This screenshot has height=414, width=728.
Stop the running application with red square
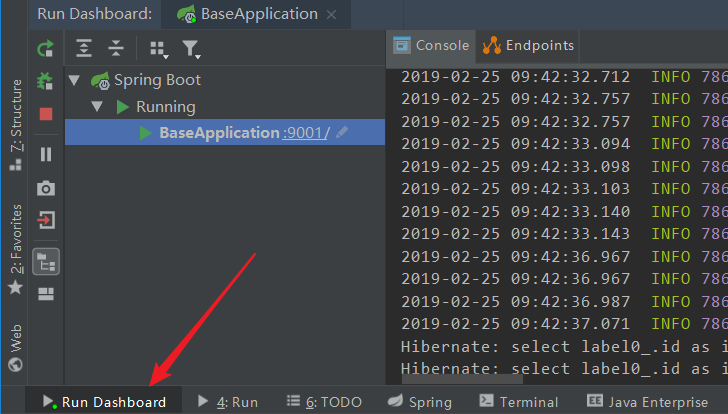click(45, 114)
